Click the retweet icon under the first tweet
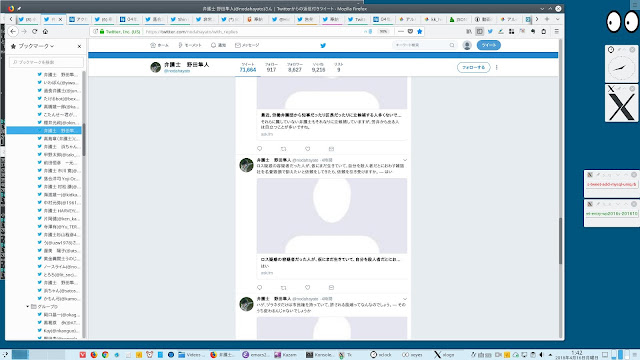 (x=284, y=149)
